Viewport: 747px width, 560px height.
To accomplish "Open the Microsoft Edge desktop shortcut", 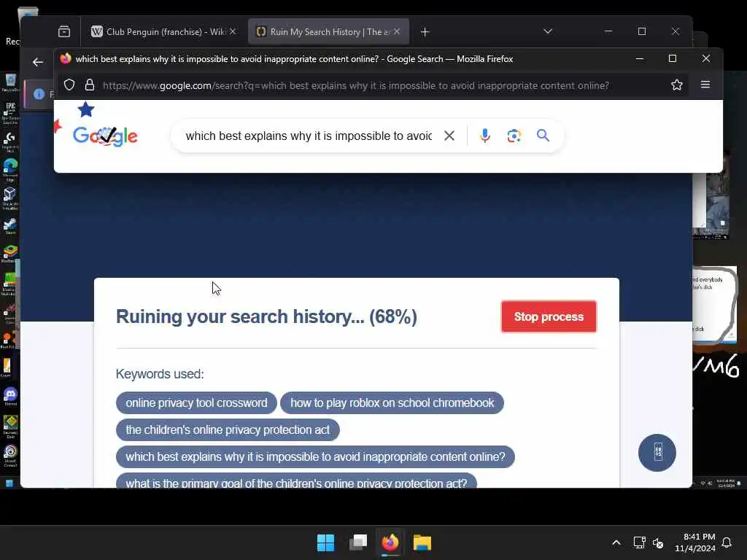I will [10, 169].
